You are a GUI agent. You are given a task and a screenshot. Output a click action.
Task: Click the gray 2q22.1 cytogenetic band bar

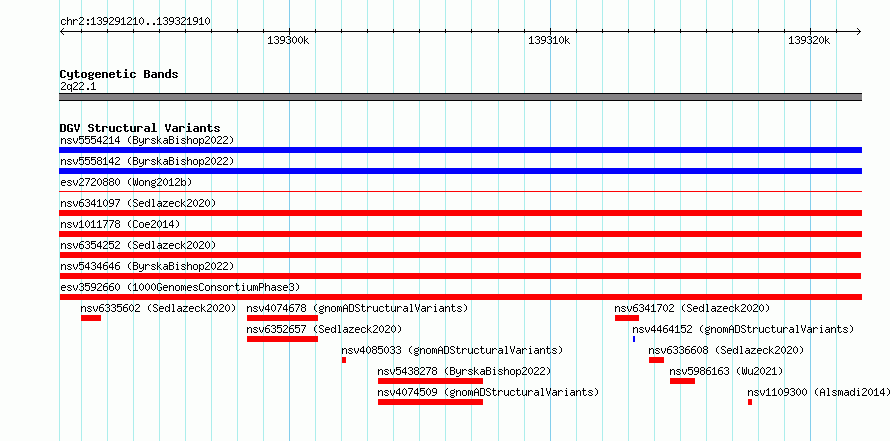tap(460, 97)
